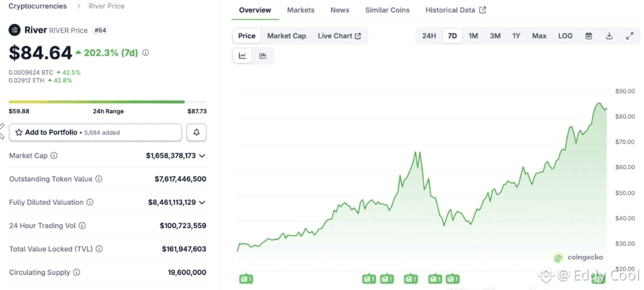Click the 0.02912 ETH value
This screenshot has height=290, width=644.
pyautogui.click(x=27, y=80)
